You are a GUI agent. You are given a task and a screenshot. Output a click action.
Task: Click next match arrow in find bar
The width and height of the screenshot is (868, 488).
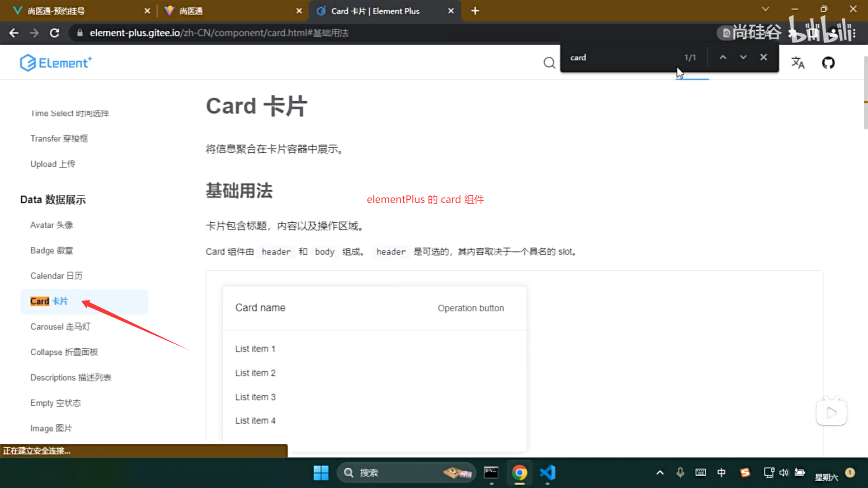(743, 57)
